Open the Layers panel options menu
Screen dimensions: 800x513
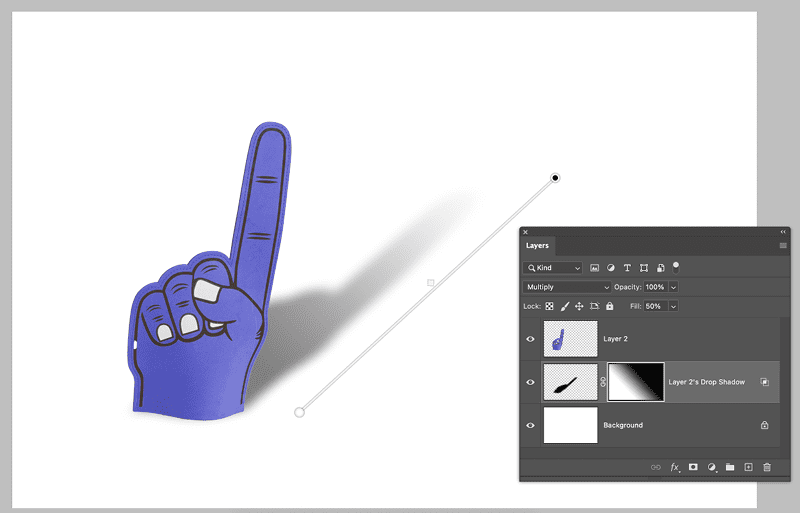coord(783,246)
